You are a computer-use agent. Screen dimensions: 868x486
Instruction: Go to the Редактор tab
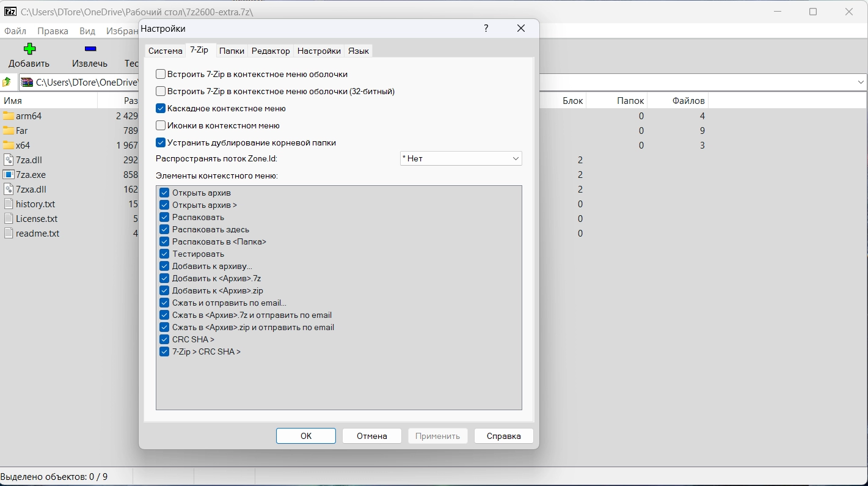[x=271, y=51]
